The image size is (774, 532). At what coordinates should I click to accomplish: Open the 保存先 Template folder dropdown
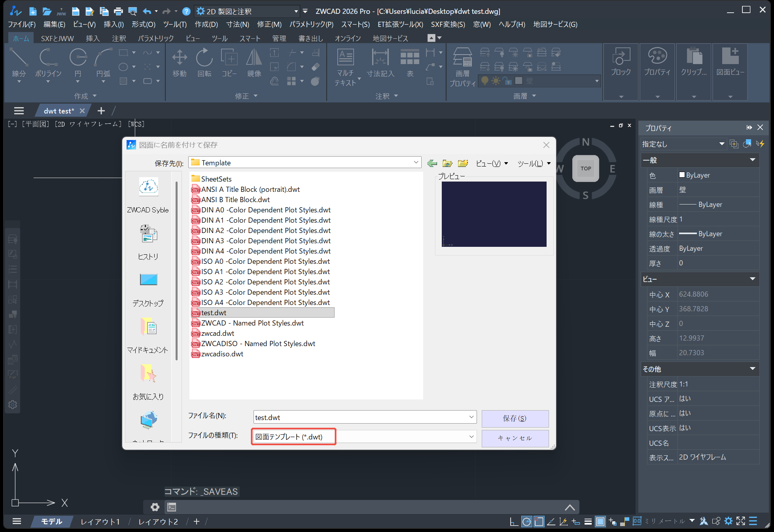(x=416, y=163)
